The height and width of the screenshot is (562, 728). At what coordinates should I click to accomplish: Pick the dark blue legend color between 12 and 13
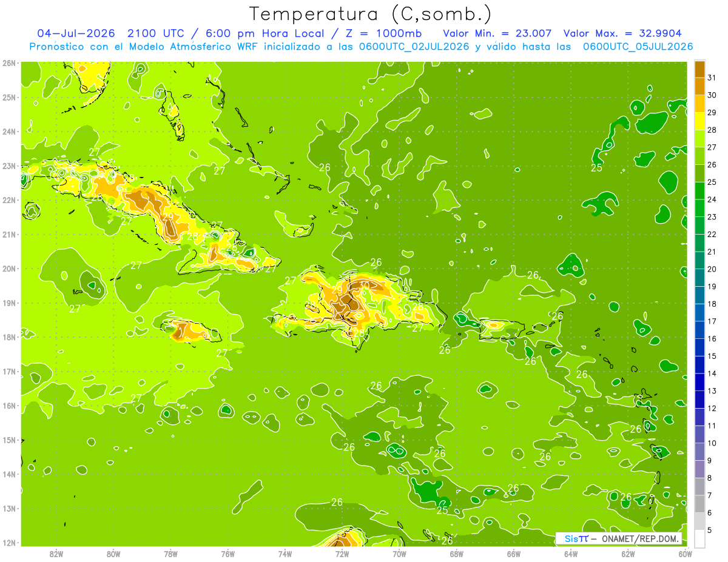point(699,400)
